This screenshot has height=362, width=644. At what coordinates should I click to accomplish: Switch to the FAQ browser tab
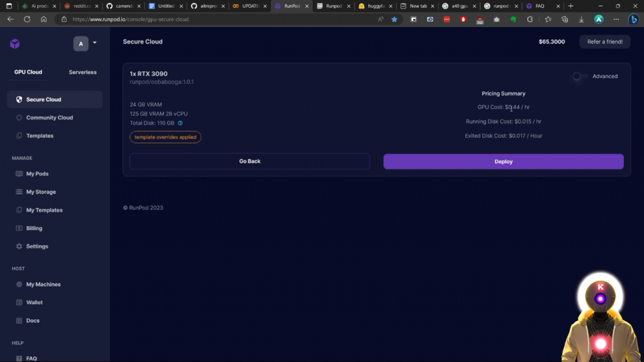(x=543, y=6)
